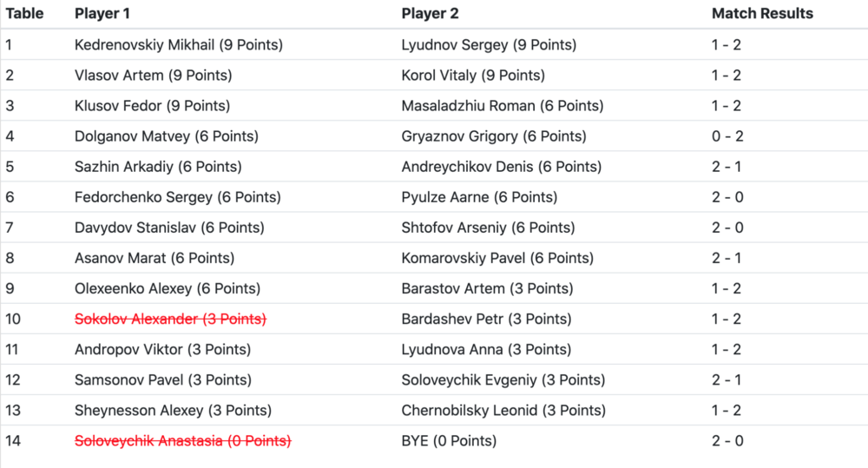Click Vlasov Artem's name
This screenshot has width=868, height=468.
(x=154, y=76)
